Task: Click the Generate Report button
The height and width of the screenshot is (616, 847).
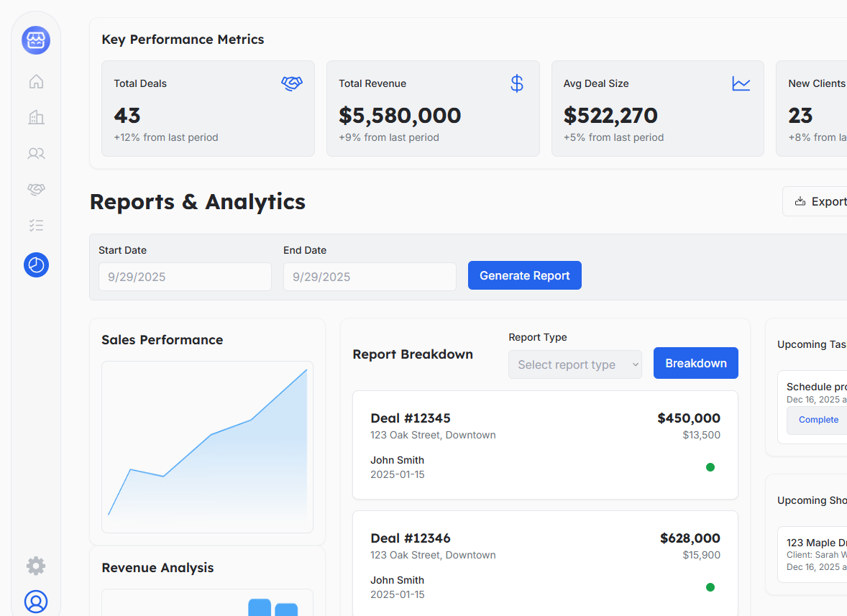Action: pyautogui.click(x=524, y=275)
